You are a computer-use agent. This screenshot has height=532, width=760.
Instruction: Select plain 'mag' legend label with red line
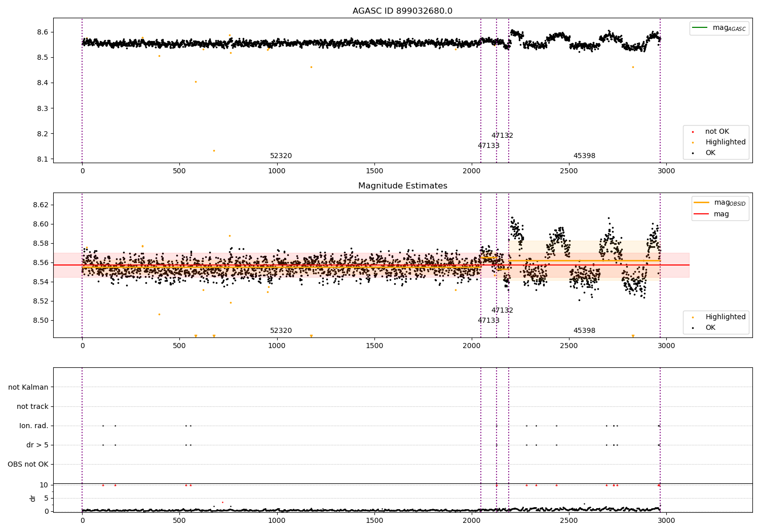pyautogui.click(x=721, y=214)
